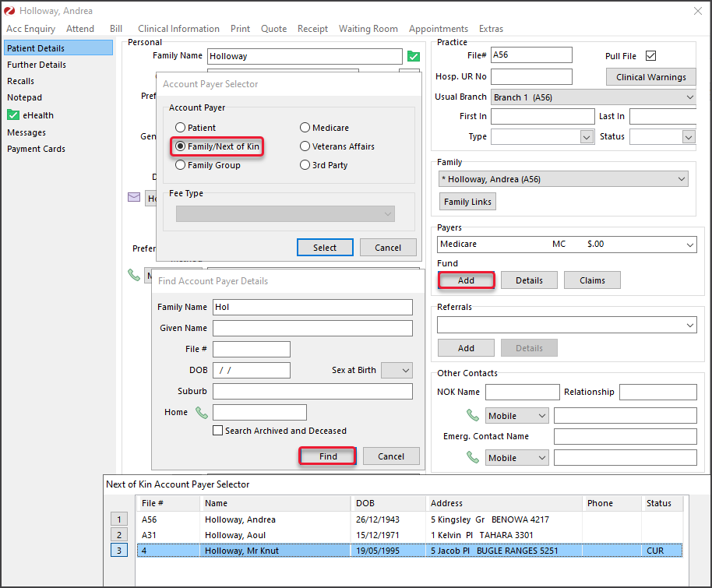Click the Given Name input field

[312, 328]
